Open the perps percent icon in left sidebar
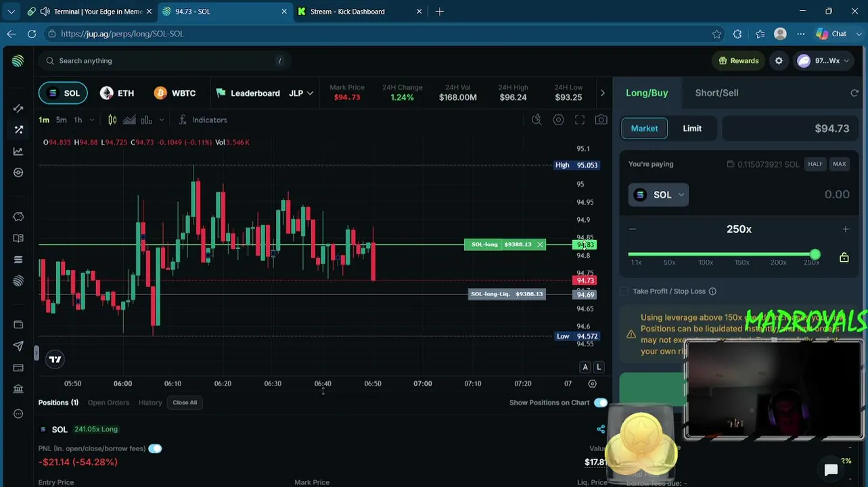The height and width of the screenshot is (487, 868). [x=18, y=129]
